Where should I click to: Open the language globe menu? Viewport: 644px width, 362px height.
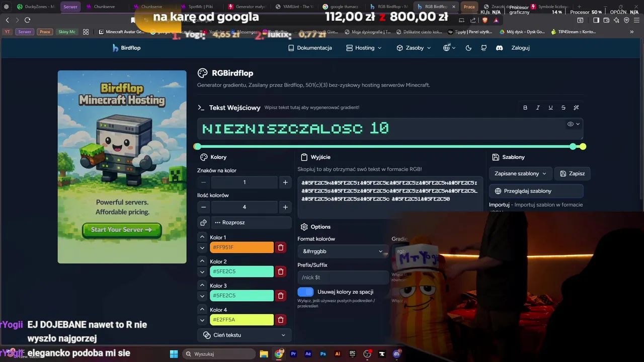449,48
